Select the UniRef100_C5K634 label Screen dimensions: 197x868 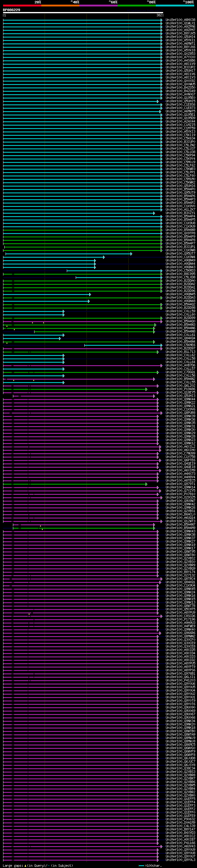180,139
